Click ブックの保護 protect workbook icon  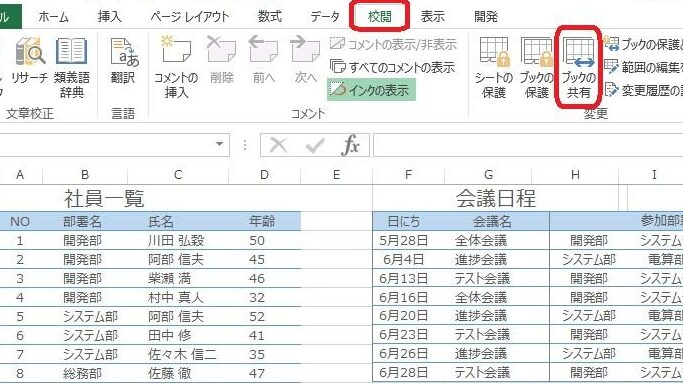coord(536,67)
